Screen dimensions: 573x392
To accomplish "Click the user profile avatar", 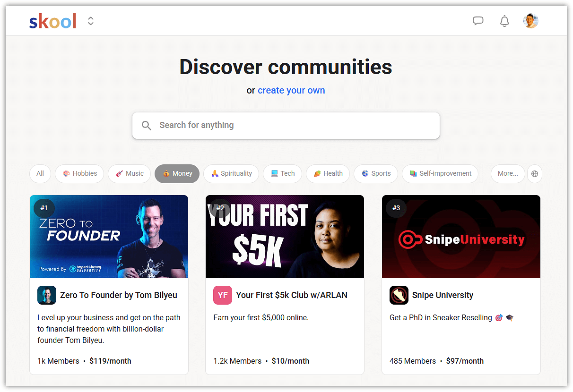I will coord(530,21).
